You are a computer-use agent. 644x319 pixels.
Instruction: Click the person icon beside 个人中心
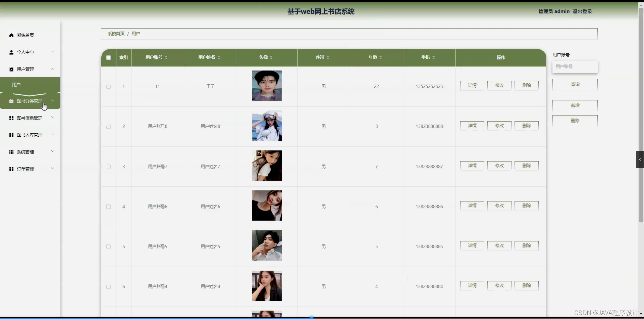11,52
